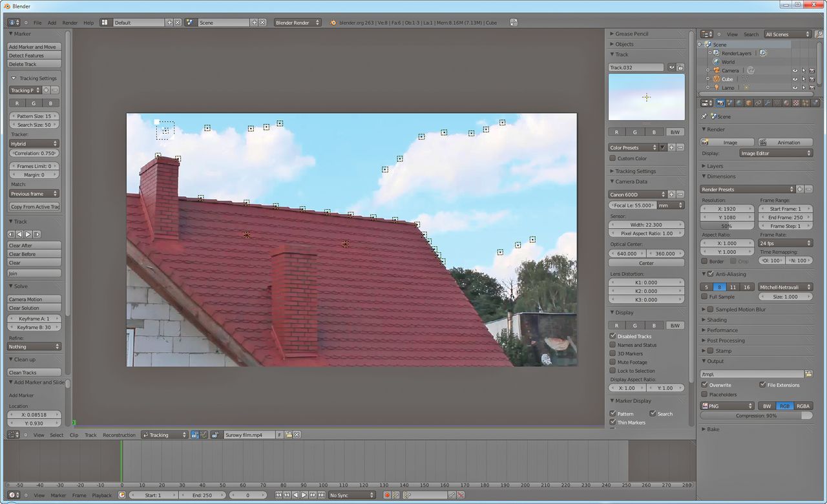
Task: Open the Object Data triangle-mesh icon
Action: click(x=777, y=103)
